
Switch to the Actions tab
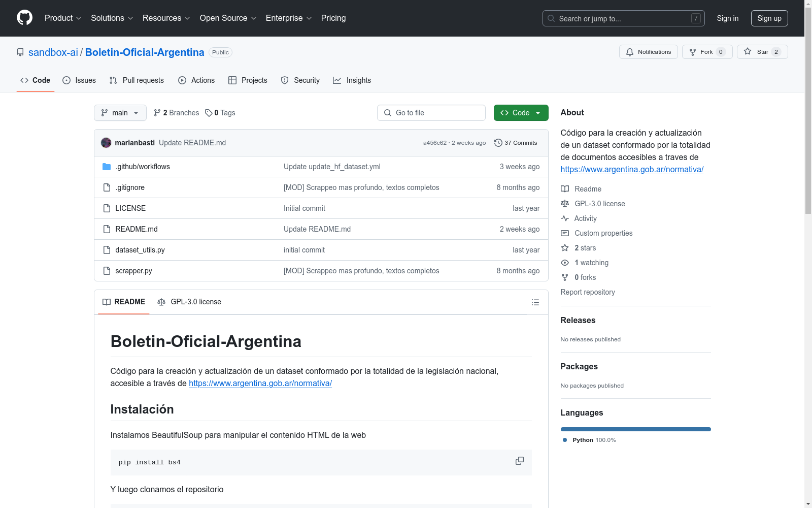click(196, 80)
